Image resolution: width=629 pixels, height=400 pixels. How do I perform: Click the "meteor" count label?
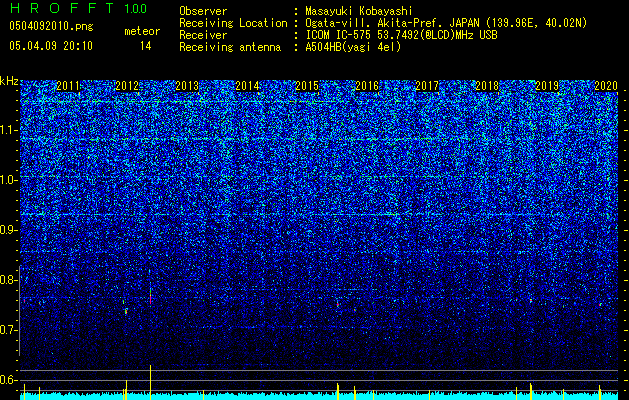pyautogui.click(x=142, y=31)
